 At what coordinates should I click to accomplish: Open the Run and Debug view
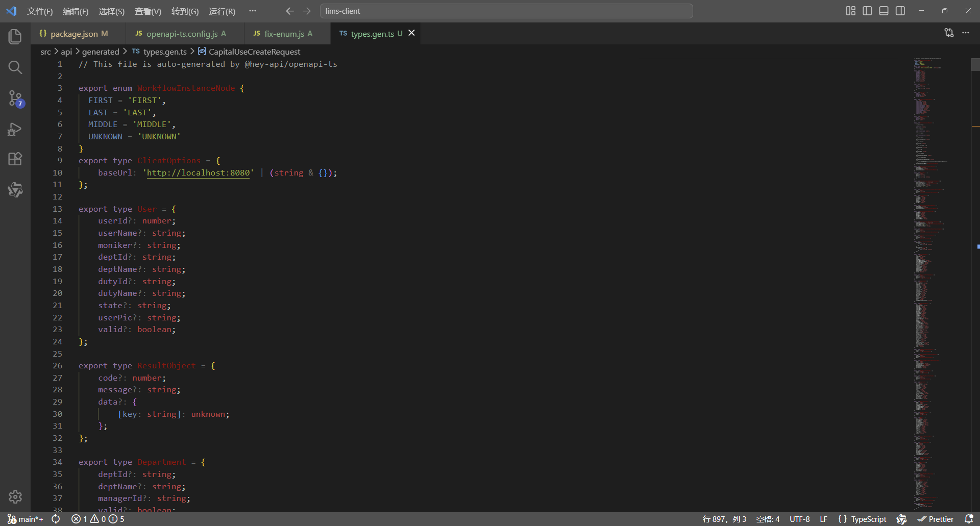(x=15, y=129)
